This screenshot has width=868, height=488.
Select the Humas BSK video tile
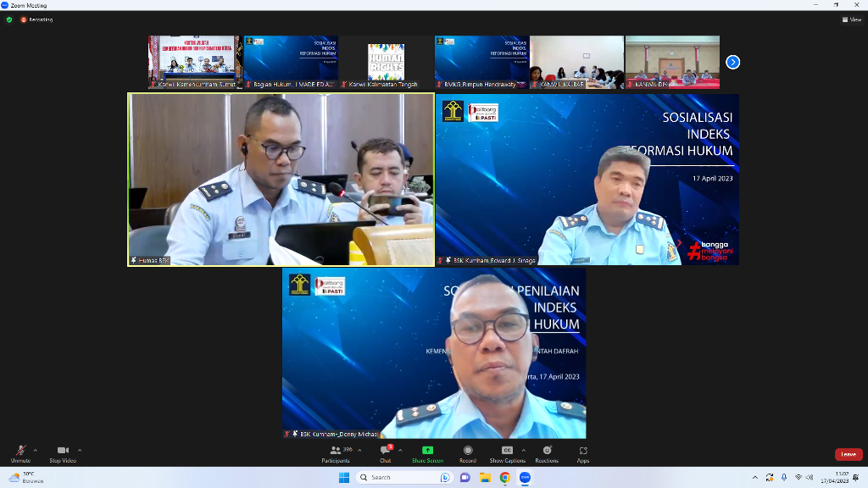(x=281, y=180)
